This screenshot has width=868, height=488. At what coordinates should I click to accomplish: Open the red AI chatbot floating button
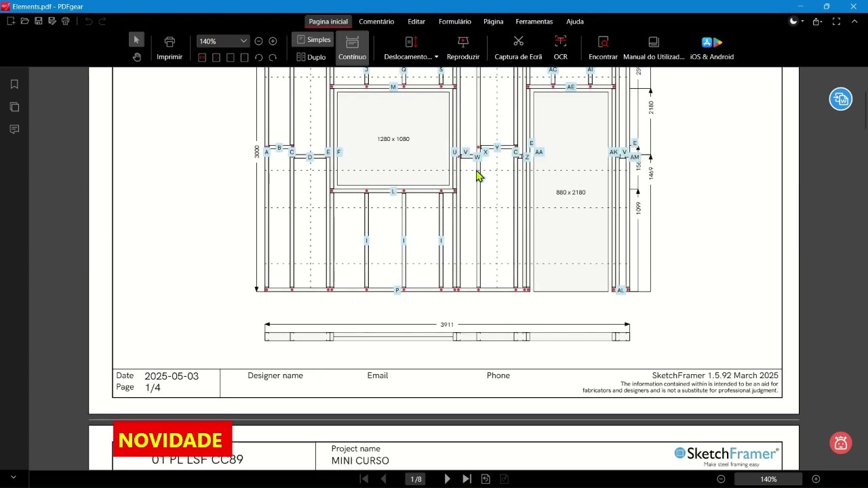coord(841,443)
